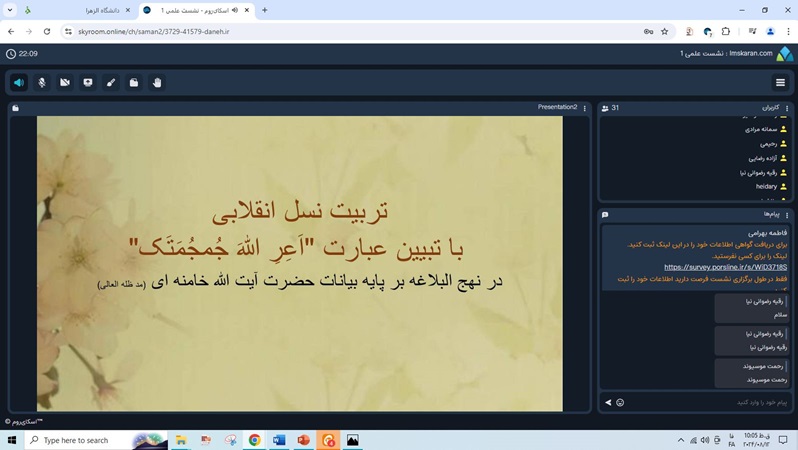Open the emoji picker in chat

620,402
